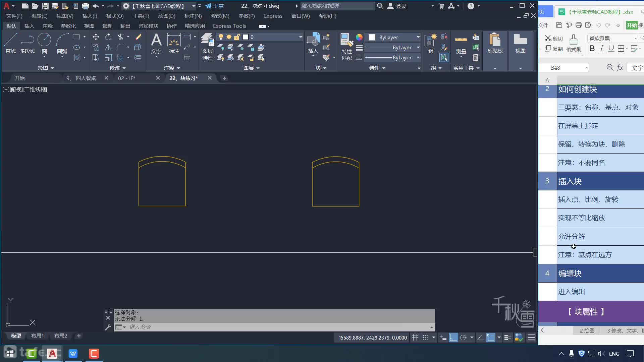Click 复制 (Copy) in the spreadsheet window
Viewport: 644px width, 362px height.
(x=553, y=49)
